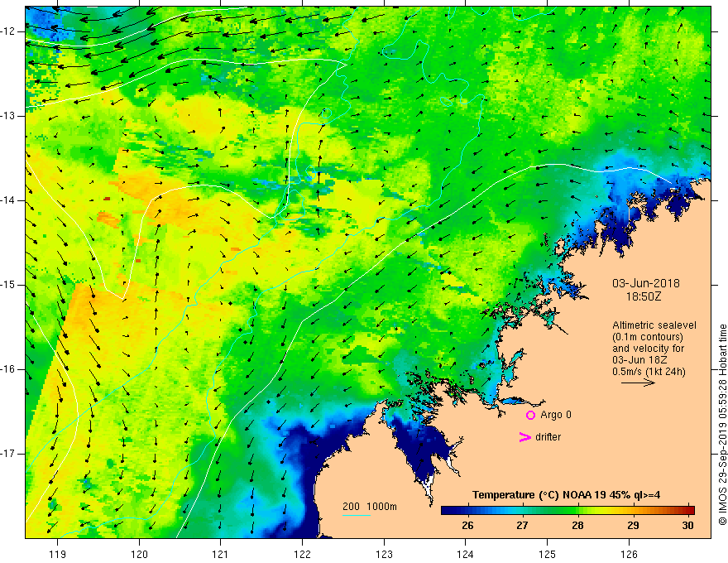The width and height of the screenshot is (728, 563).
Task: Click the latitude axis label -16
Action: [x=9, y=369]
